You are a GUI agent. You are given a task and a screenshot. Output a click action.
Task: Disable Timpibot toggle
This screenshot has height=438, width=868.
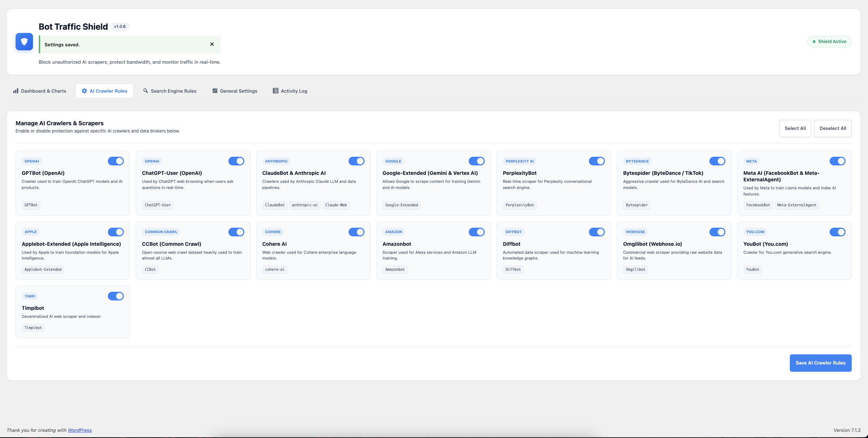click(116, 296)
